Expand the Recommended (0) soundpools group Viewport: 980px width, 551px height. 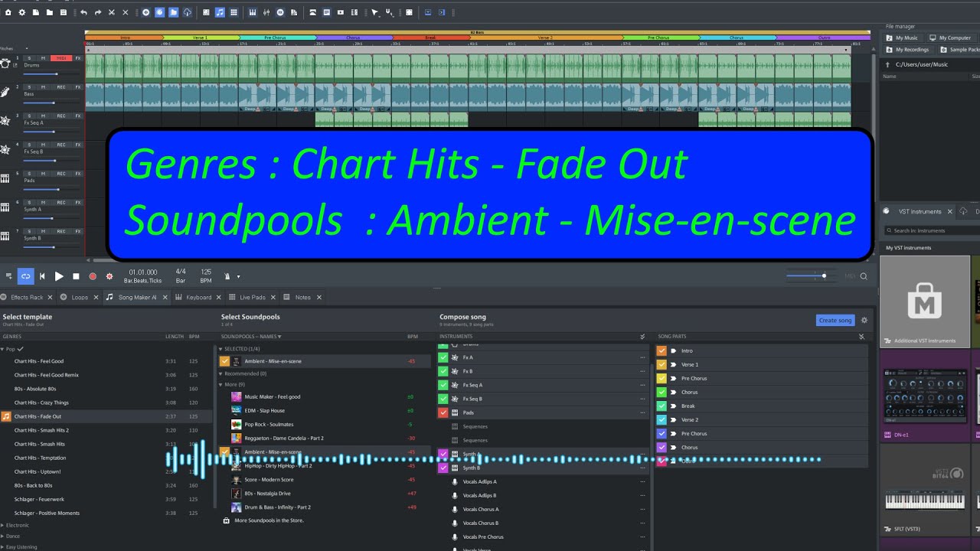[x=222, y=373]
